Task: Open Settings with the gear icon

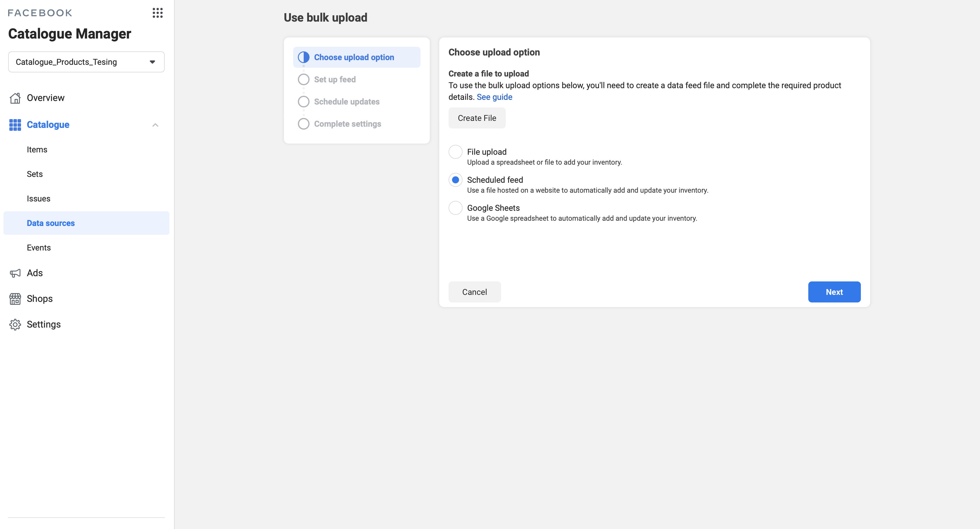Action: (x=15, y=324)
